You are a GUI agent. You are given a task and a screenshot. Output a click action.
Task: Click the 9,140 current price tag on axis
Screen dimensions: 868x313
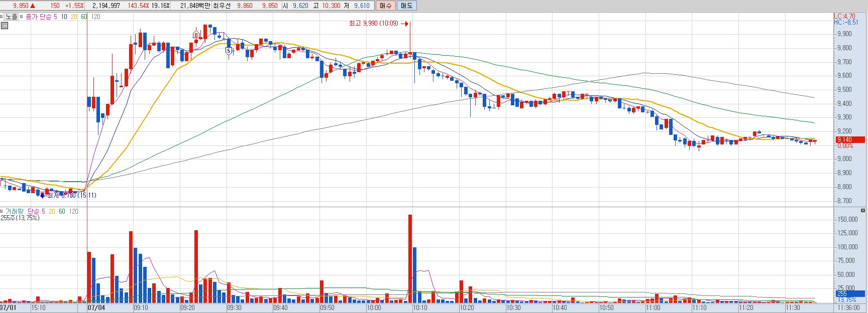(x=849, y=139)
